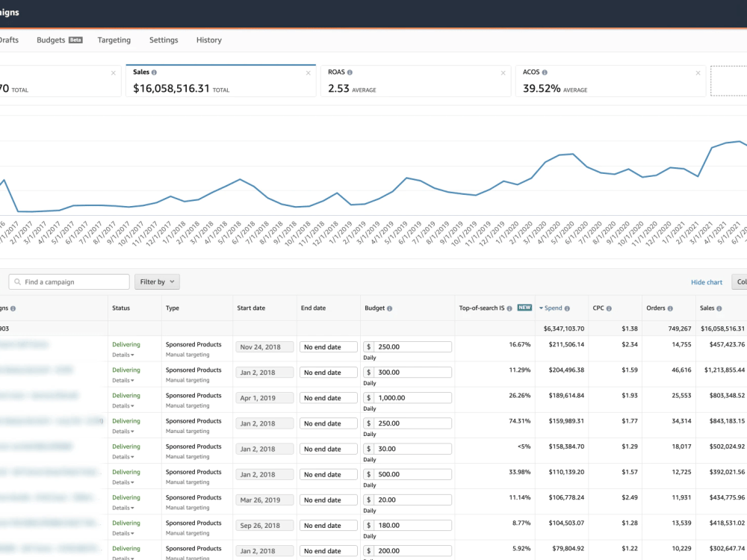Close the ROAS metric card

pyautogui.click(x=503, y=73)
